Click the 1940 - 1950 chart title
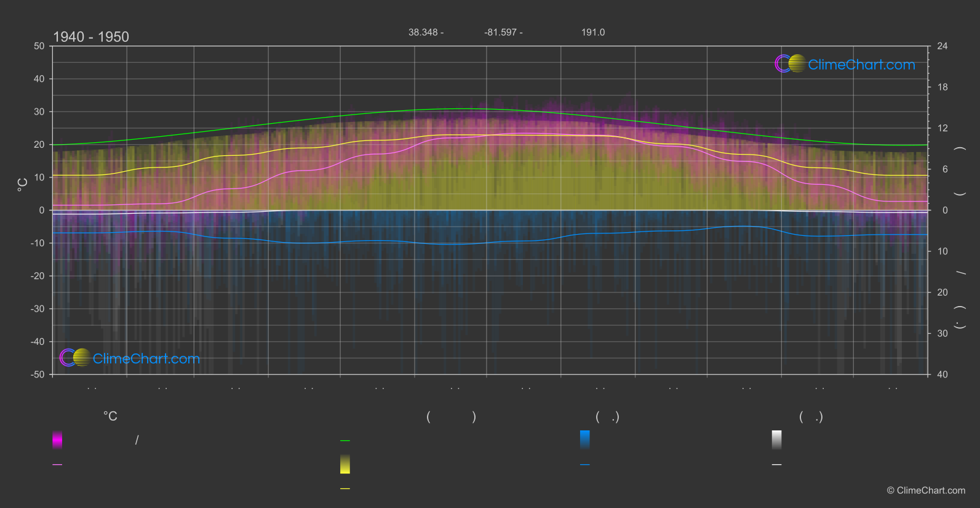Screen dimensions: 980x508 tap(91, 37)
